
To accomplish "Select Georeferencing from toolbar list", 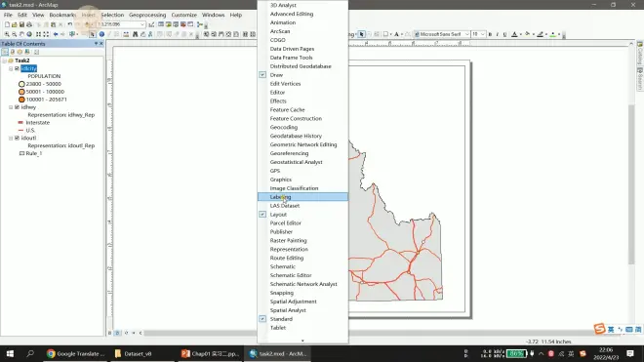I will (x=302, y=153).
